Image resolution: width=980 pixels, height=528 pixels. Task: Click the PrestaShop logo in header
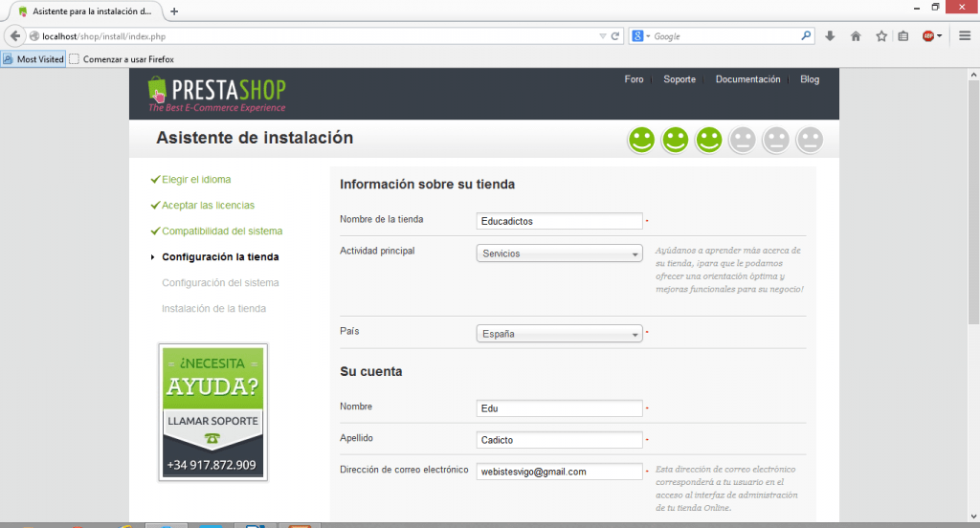tap(217, 93)
